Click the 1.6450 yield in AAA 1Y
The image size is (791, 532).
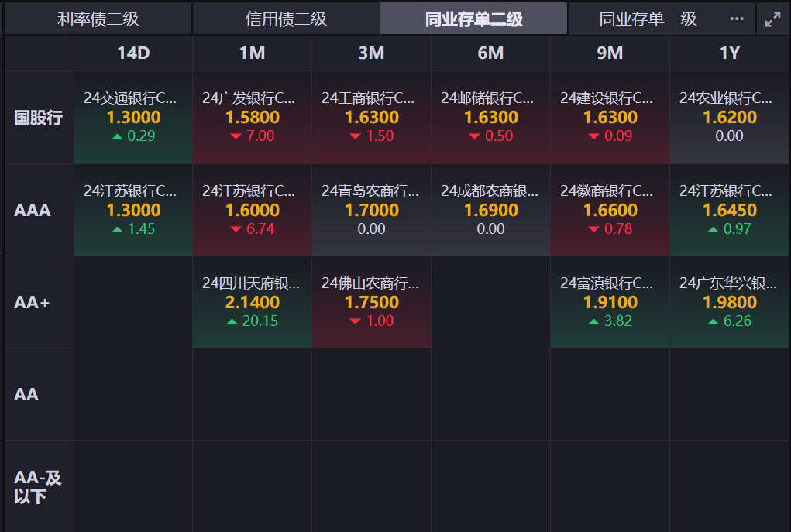730,211
